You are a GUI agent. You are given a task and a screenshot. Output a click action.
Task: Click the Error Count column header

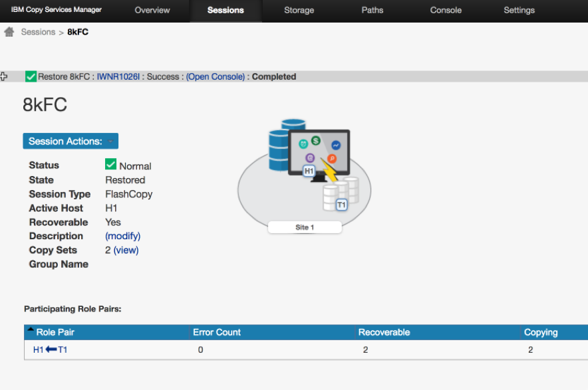tap(217, 332)
